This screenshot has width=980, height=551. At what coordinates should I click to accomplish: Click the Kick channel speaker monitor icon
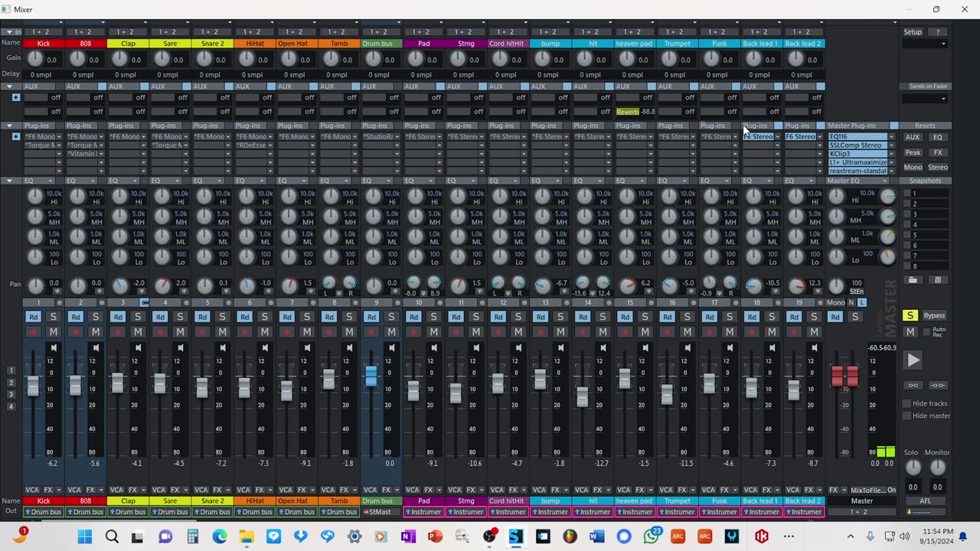(x=54, y=348)
